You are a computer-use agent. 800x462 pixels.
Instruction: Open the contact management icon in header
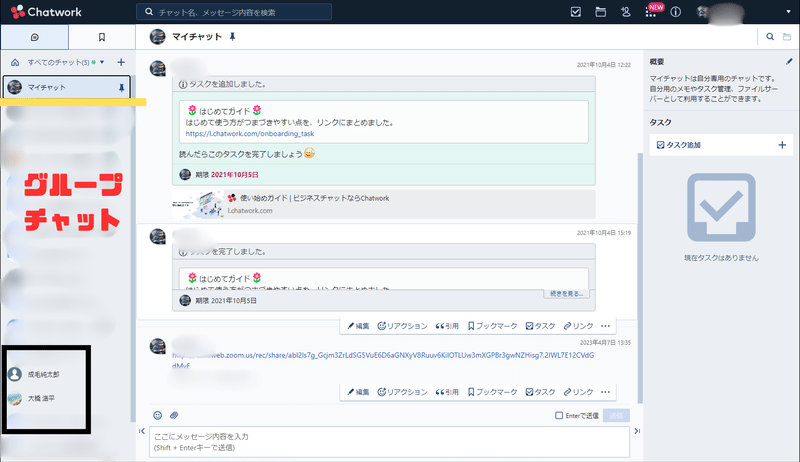626,12
